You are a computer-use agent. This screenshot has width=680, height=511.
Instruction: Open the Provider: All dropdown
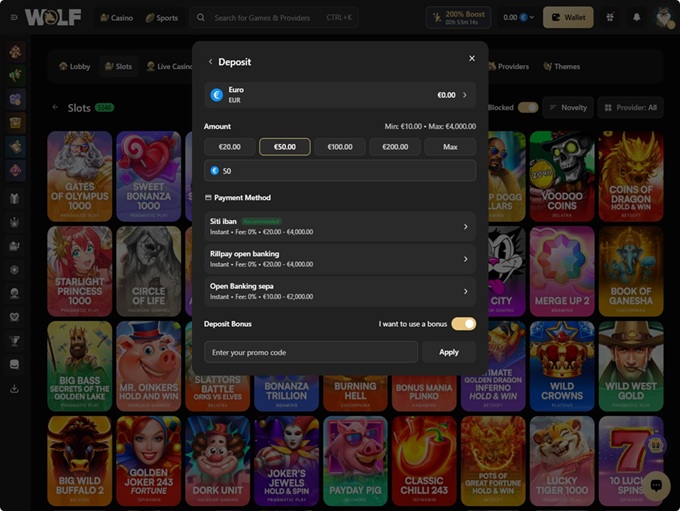(x=631, y=108)
